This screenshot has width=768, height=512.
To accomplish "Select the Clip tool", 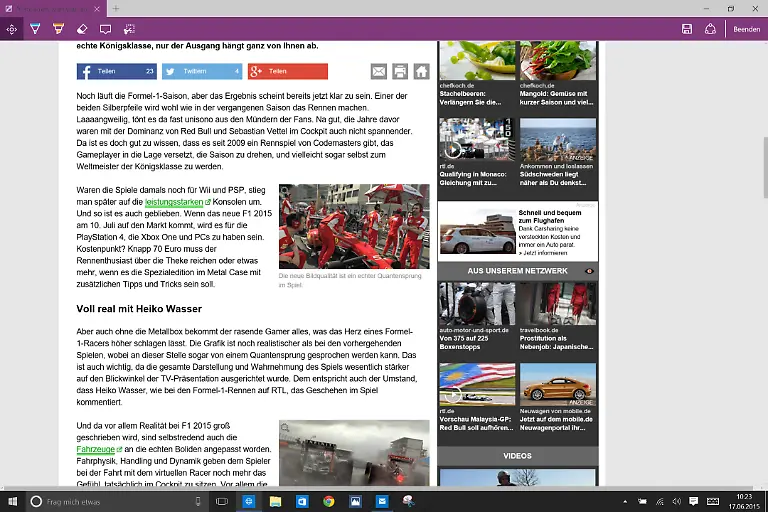I will point(129,29).
